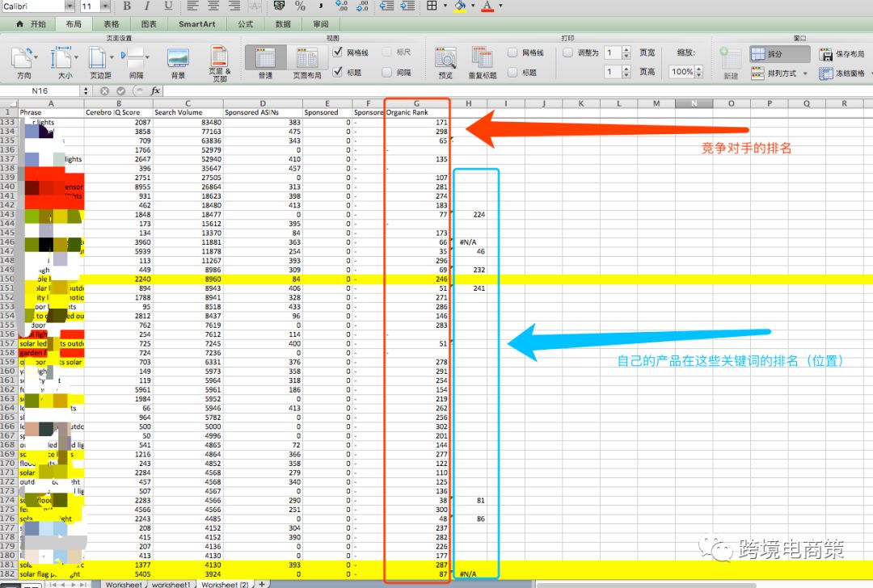Click the 背景 background icon
Screen dimensions: 873x588
coord(178,60)
